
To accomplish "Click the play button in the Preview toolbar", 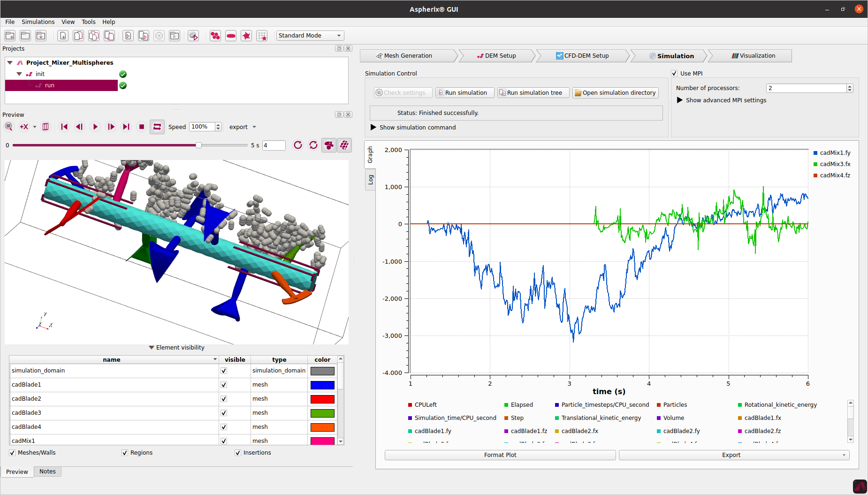I will pyautogui.click(x=95, y=127).
